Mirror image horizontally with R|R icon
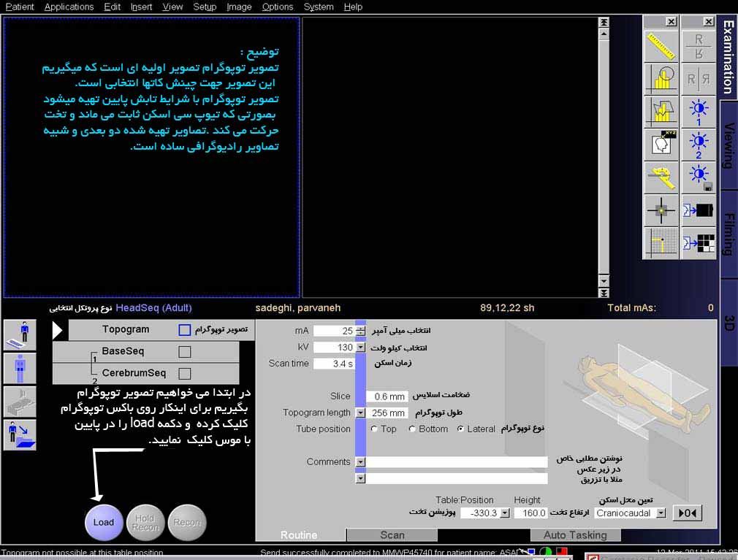The height and width of the screenshot is (560, 738). click(699, 79)
